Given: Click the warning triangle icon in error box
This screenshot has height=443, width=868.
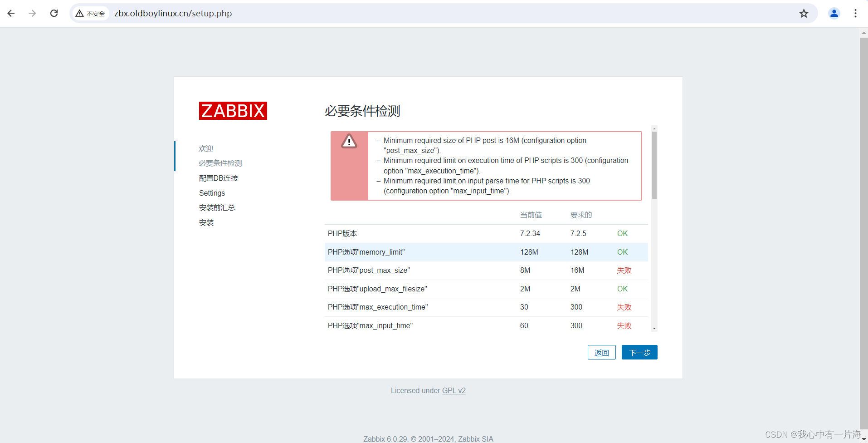Looking at the screenshot, I should tap(349, 142).
